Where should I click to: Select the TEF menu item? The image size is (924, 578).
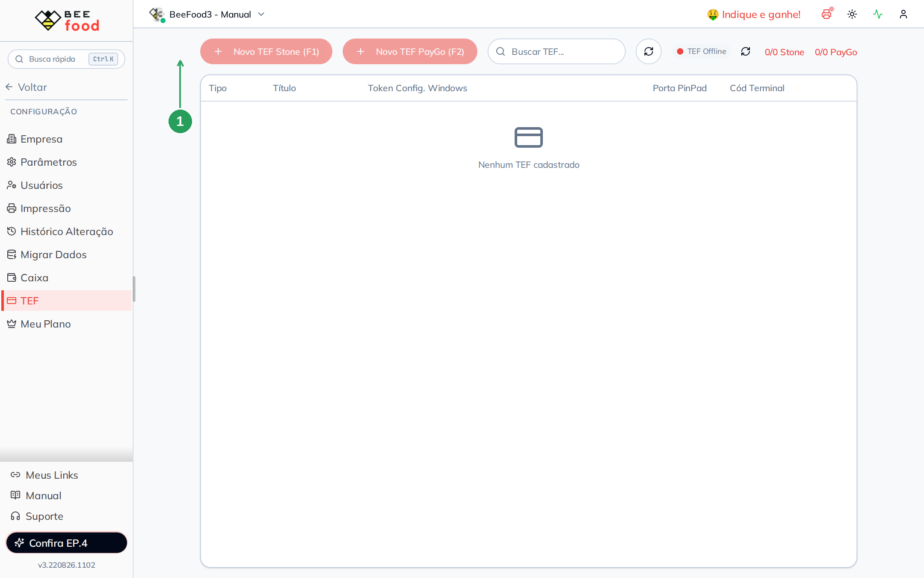point(66,301)
